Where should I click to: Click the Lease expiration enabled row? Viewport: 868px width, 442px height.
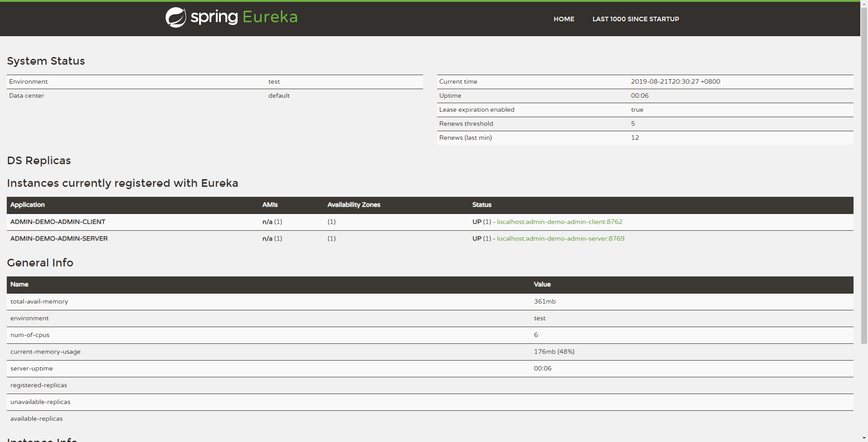pyautogui.click(x=645, y=109)
